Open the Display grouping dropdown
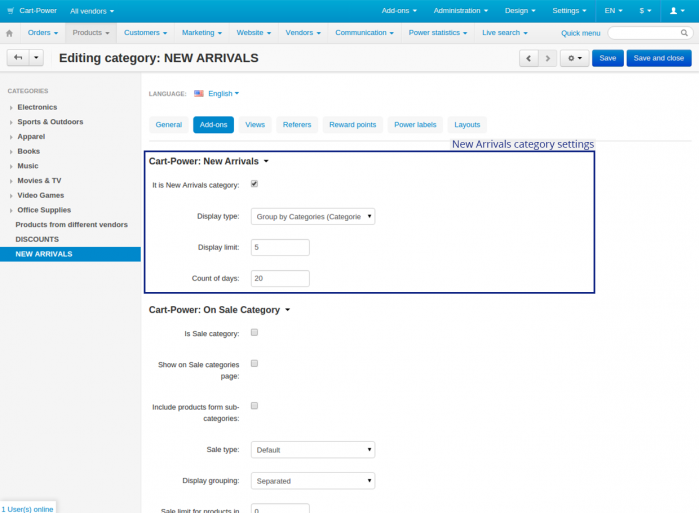The image size is (700, 513). click(313, 481)
